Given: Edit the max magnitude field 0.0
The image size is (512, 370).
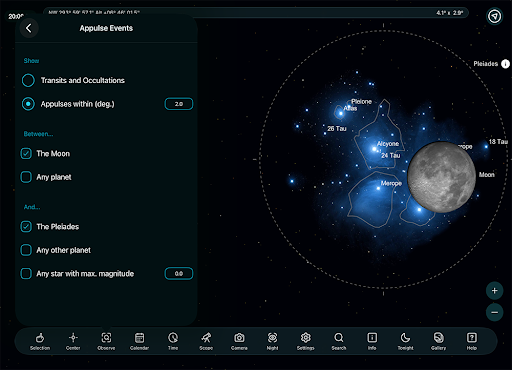Looking at the screenshot, I should point(179,274).
